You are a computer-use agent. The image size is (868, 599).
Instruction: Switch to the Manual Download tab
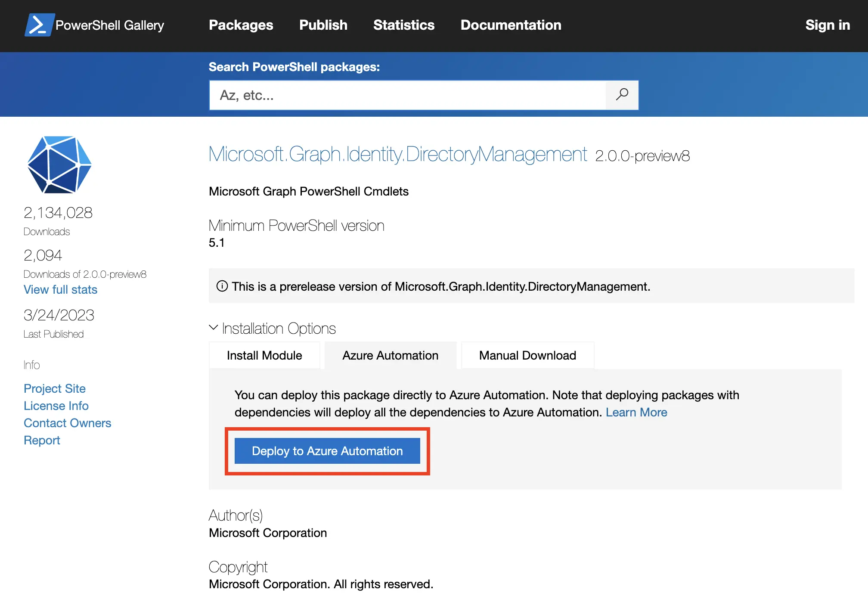tap(527, 355)
